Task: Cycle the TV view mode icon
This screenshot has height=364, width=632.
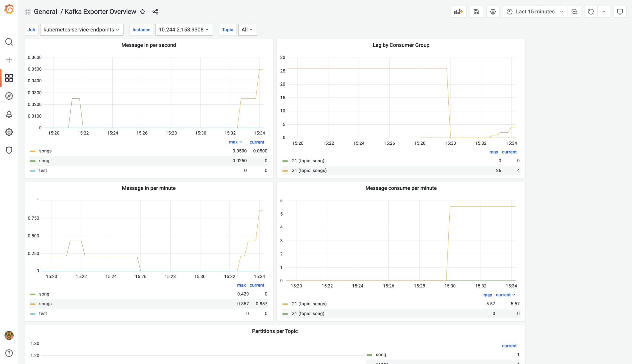Action: (x=620, y=12)
